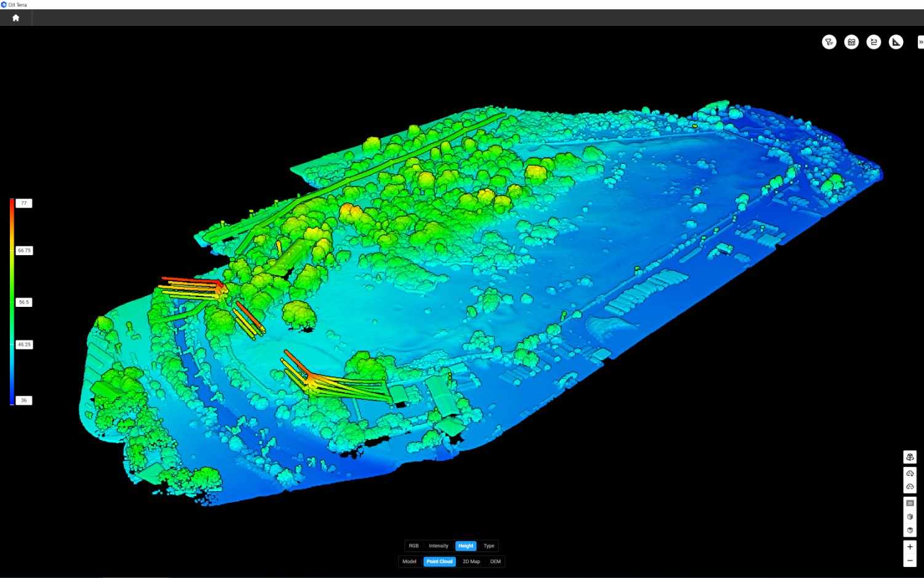Open the DEM view tab

(495, 561)
